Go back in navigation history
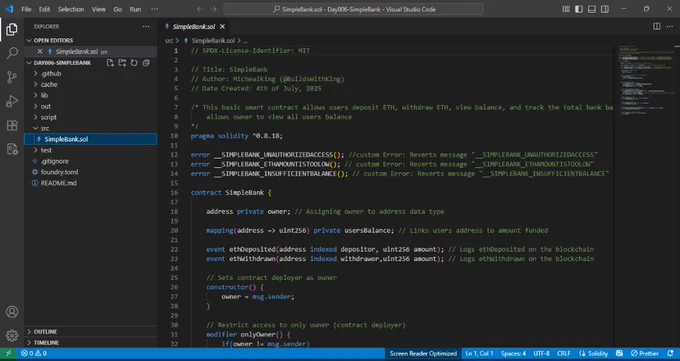This screenshot has width=680, height=361. (x=200, y=9)
